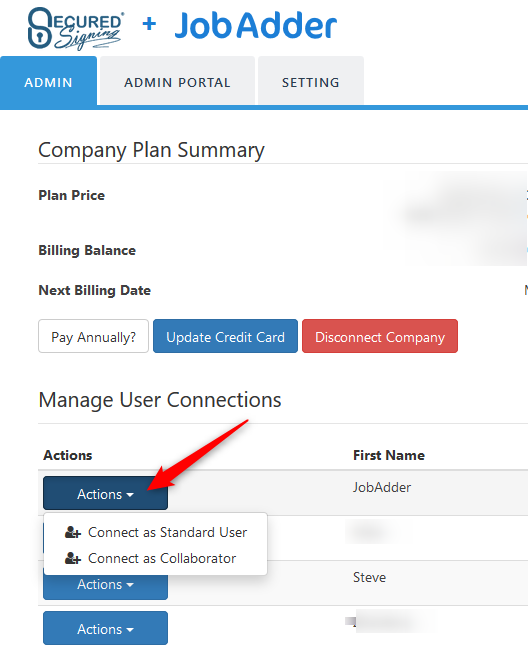
Task: Click the Manage User Connections heading
Action: point(160,400)
